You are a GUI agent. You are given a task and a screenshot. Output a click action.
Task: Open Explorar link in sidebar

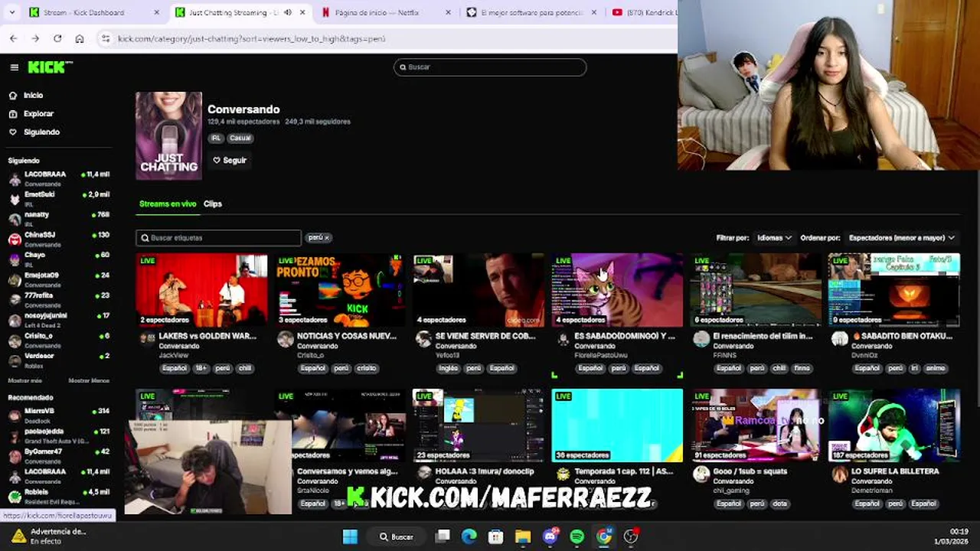[38, 114]
